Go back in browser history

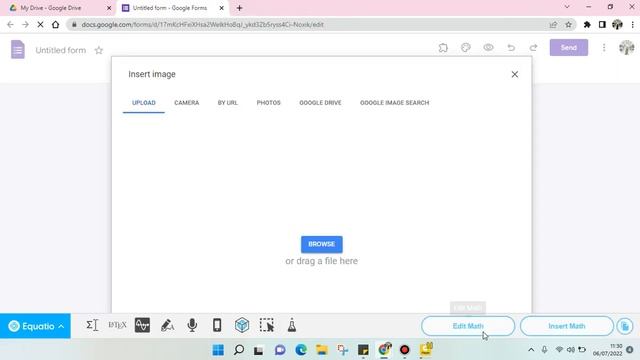tap(10, 24)
